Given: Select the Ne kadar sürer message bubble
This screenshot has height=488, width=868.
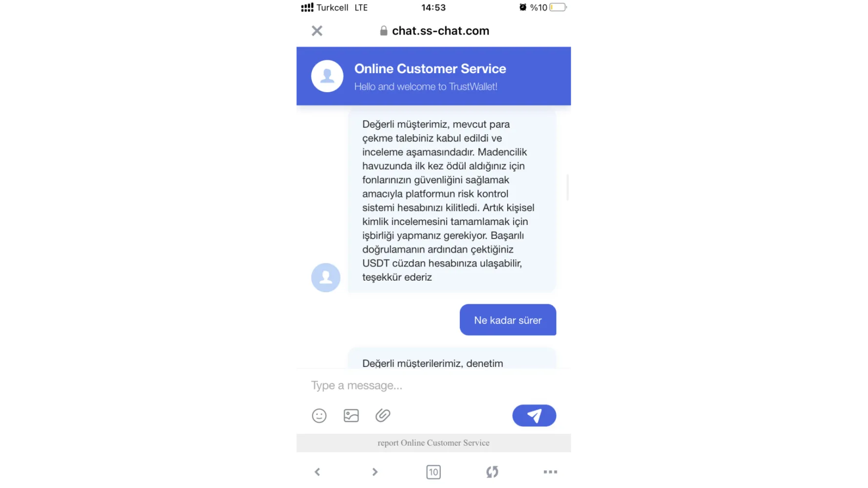Looking at the screenshot, I should 508,320.
